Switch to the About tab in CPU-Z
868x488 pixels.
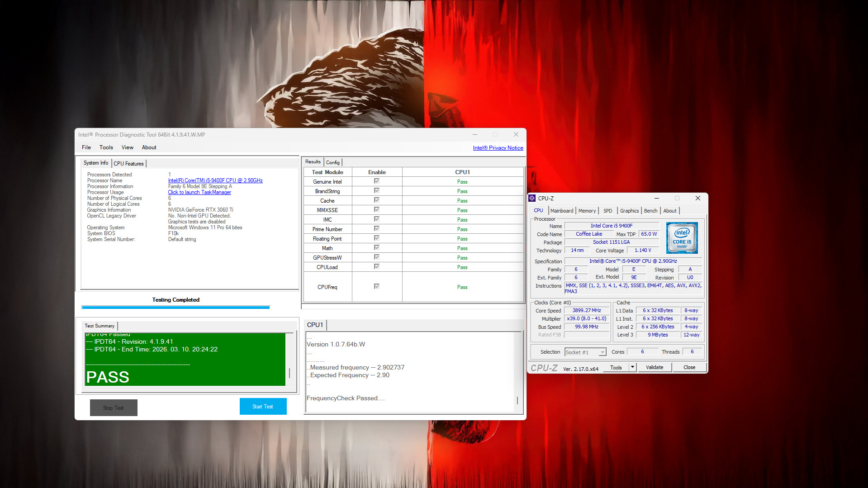(x=670, y=211)
